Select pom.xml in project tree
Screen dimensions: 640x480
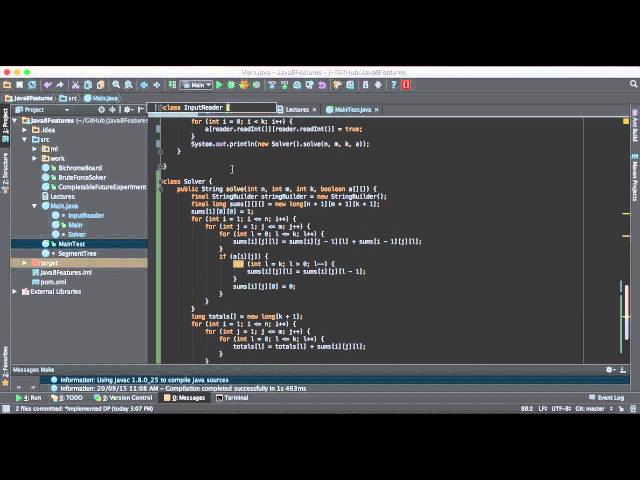point(53,282)
